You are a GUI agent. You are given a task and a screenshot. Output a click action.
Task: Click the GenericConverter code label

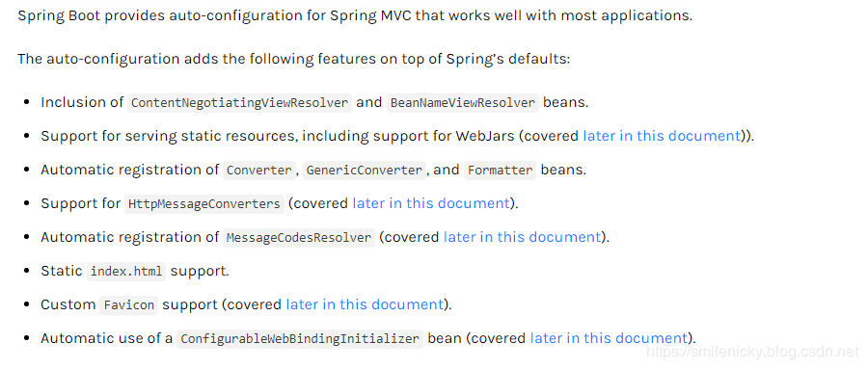click(x=365, y=171)
